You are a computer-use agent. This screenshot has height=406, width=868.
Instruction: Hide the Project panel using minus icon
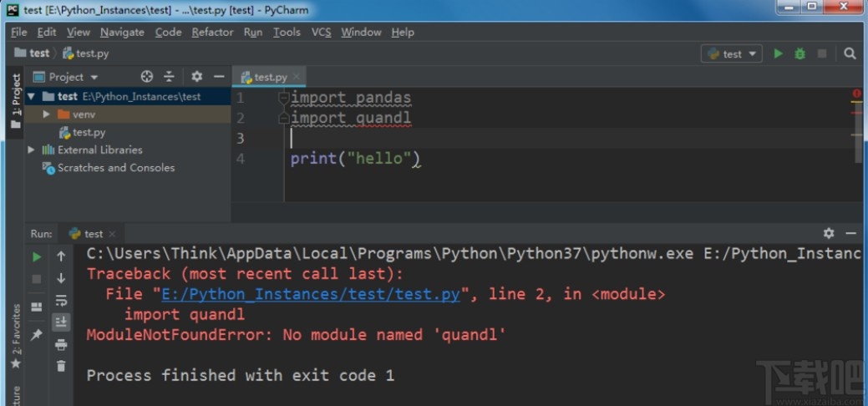click(219, 76)
